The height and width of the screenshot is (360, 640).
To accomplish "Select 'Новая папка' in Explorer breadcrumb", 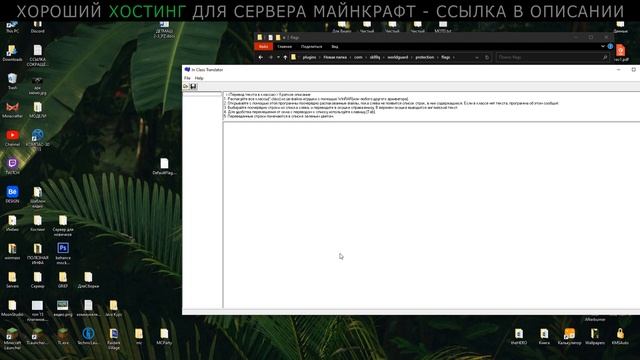I will click(x=335, y=58).
